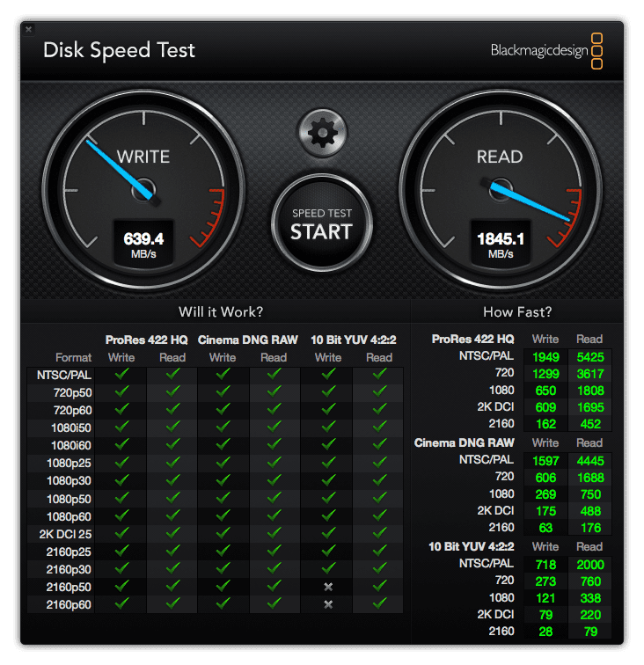The image size is (644, 665).
Task: Click the 'Disk Speed Test' title text
Action: [x=119, y=51]
